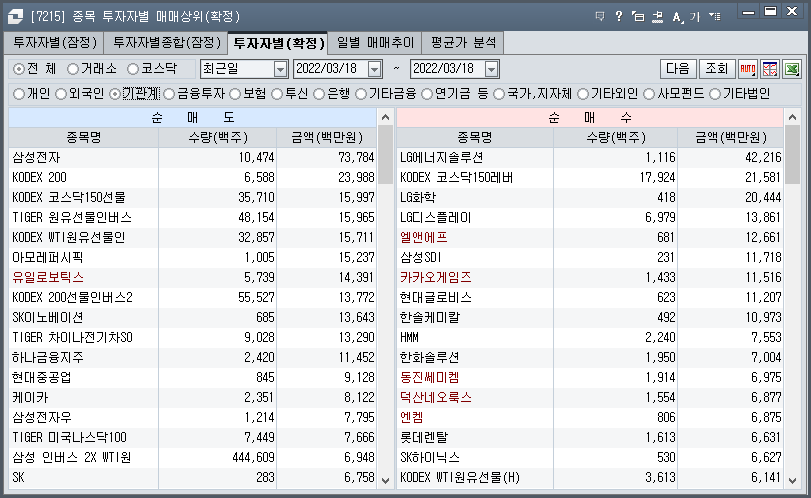Open the start date 2022/03/18 calendar dropdown
Viewport: 811px width, 498px height.
click(x=375, y=69)
